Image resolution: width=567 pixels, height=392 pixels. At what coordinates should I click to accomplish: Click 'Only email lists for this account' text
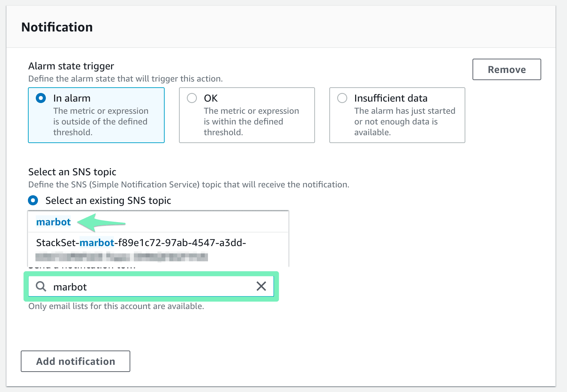[x=116, y=306]
